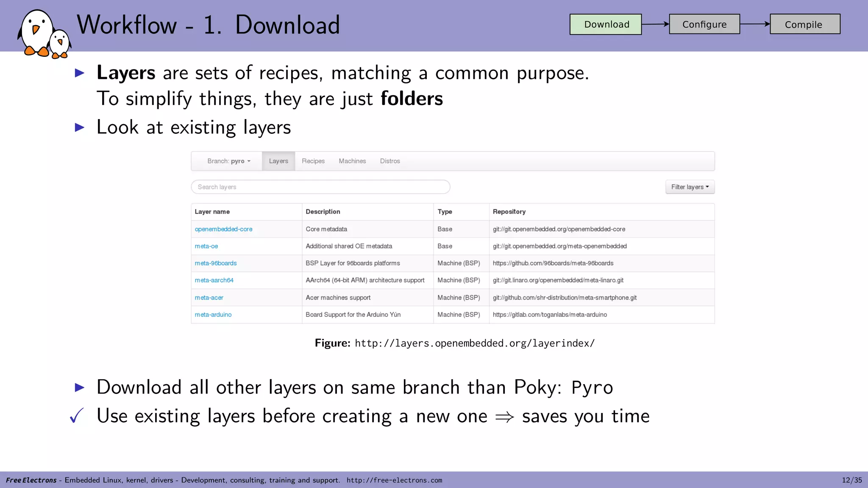Click the 'Look at existing layers' bullet text

point(194,127)
